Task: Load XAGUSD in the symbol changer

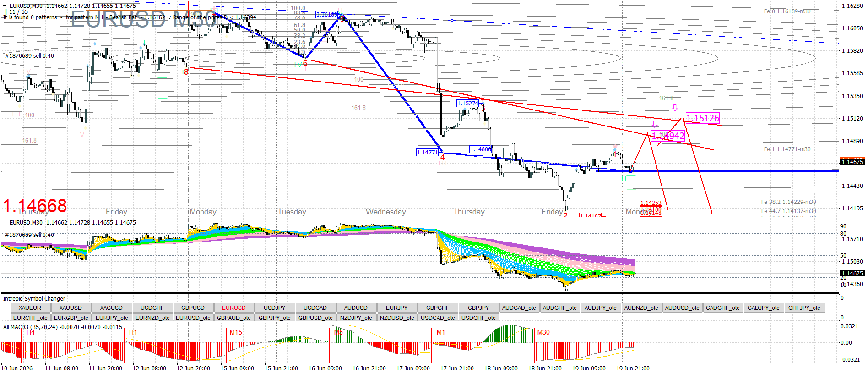Action: 112,308
